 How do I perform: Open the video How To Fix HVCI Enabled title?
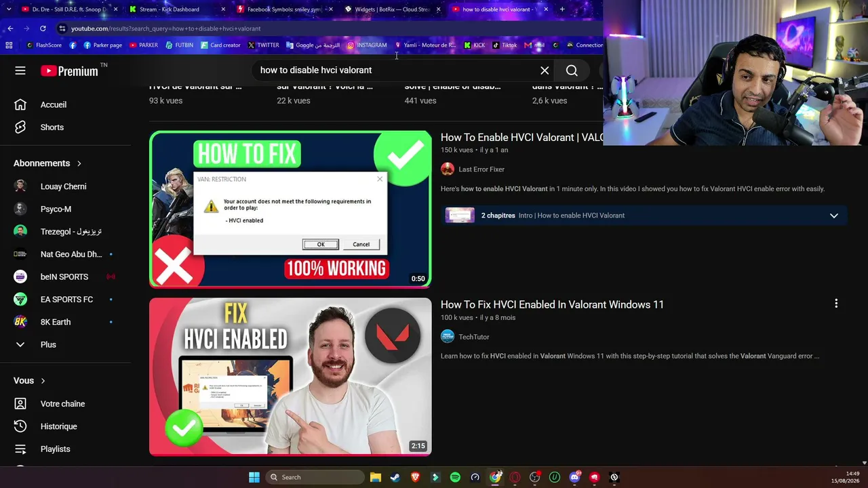(552, 305)
